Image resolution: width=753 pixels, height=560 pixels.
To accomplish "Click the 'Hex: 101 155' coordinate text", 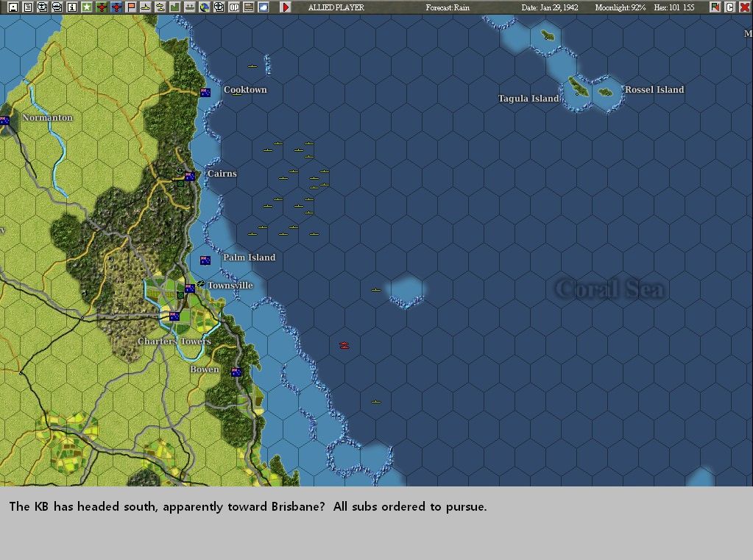I will pyautogui.click(x=674, y=7).
